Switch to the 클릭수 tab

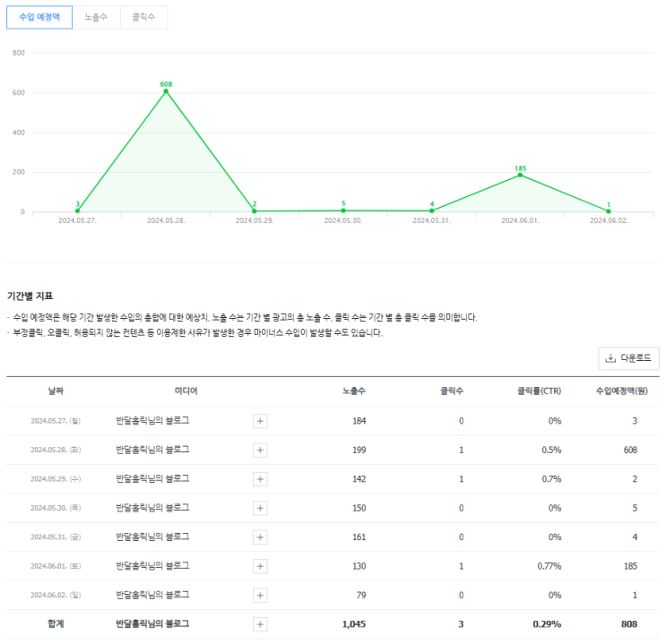click(143, 17)
